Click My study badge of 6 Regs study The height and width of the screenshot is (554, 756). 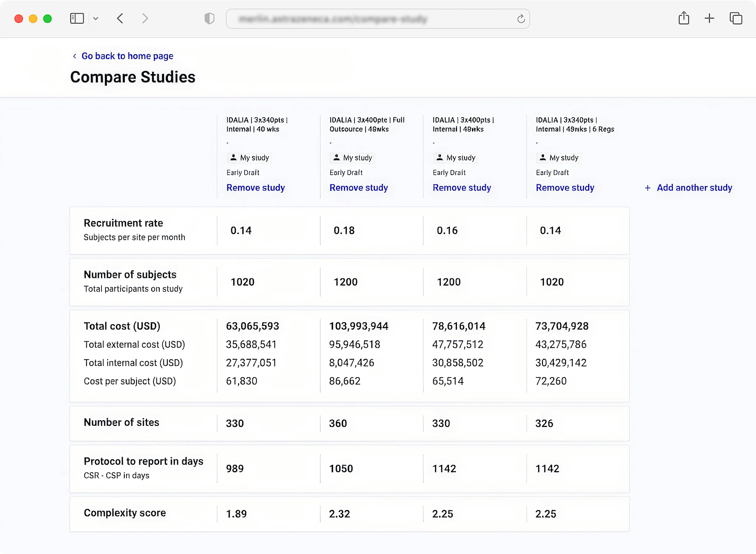pyautogui.click(x=559, y=158)
